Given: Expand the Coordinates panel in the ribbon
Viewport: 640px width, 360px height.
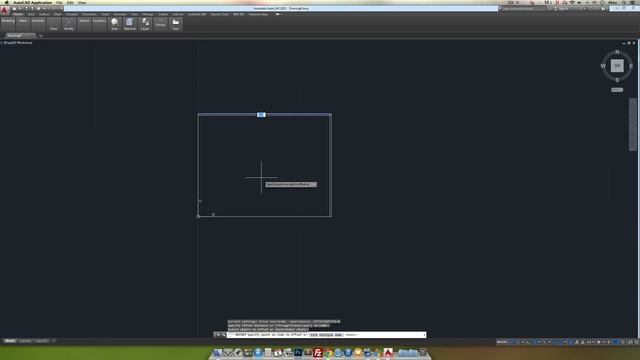Looking at the screenshot, I should pos(99,24).
